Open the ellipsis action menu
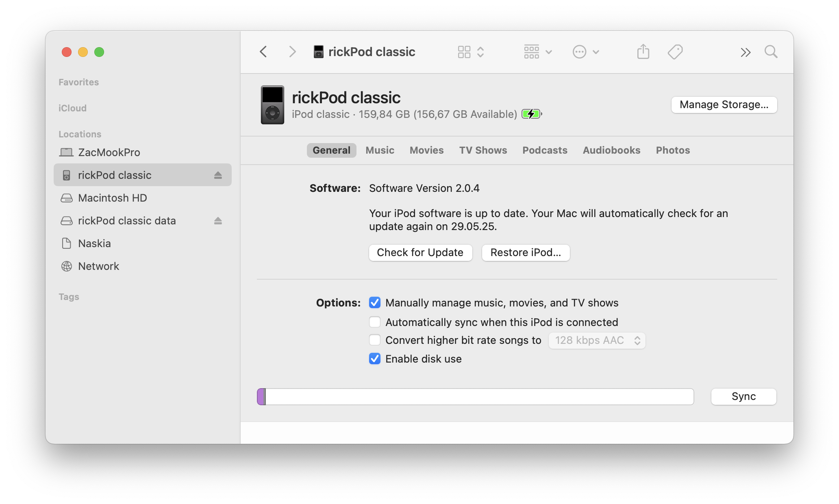 tap(586, 52)
